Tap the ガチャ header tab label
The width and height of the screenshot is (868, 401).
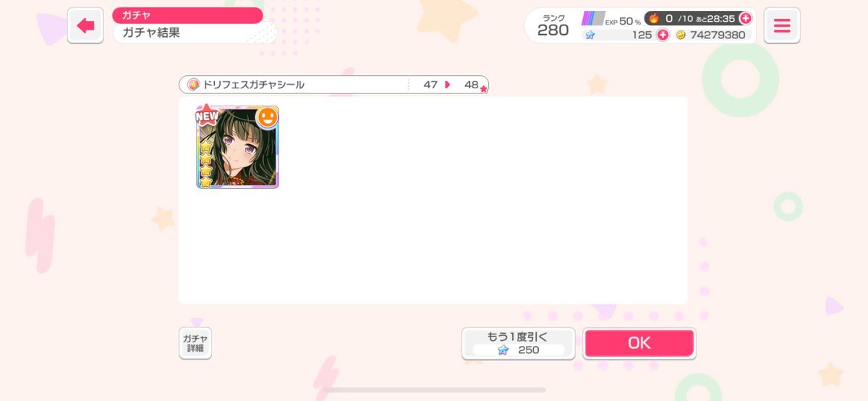pyautogui.click(x=137, y=15)
